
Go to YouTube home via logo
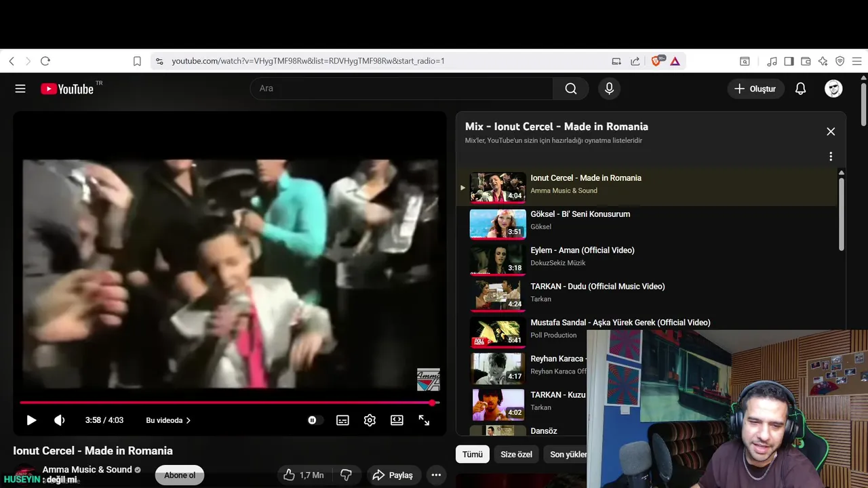point(66,89)
